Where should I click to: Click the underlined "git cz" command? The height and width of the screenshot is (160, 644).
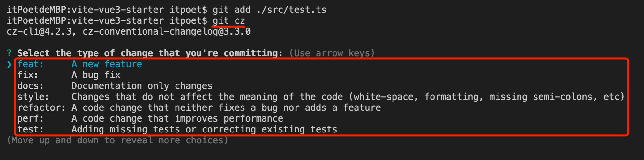[229, 21]
